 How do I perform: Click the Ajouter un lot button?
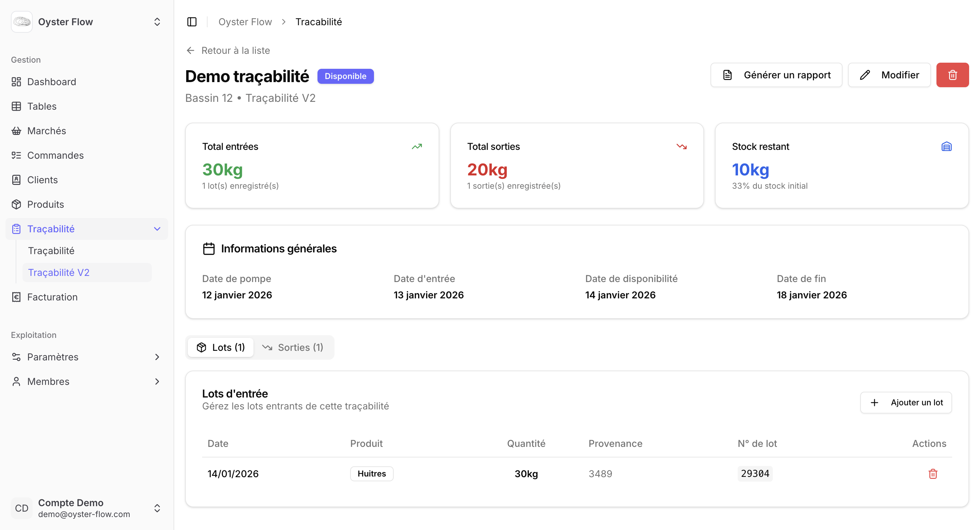[x=906, y=403]
